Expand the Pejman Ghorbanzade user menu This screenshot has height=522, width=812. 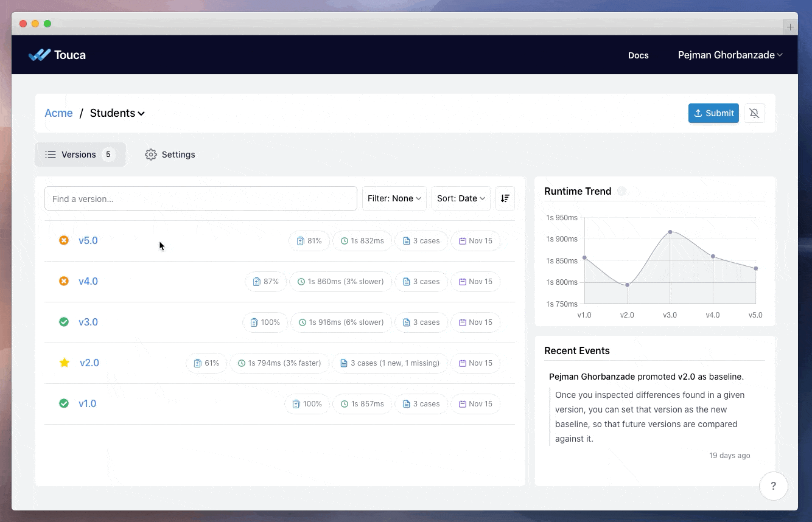pyautogui.click(x=730, y=55)
